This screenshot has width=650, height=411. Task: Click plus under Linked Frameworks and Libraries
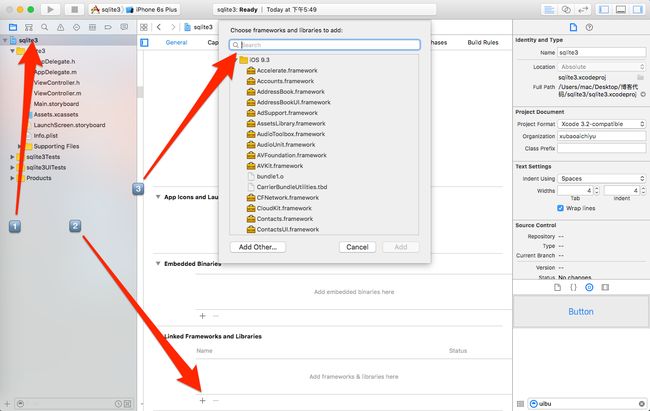tap(202, 401)
